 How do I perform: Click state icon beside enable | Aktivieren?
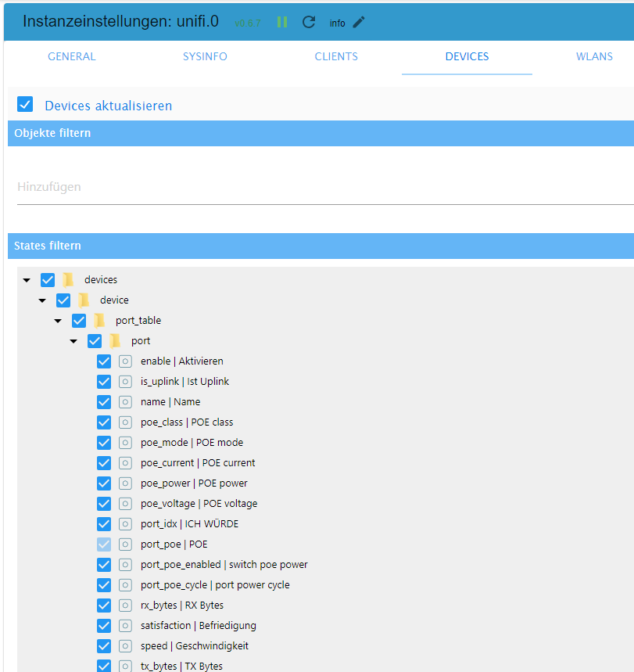tap(125, 361)
